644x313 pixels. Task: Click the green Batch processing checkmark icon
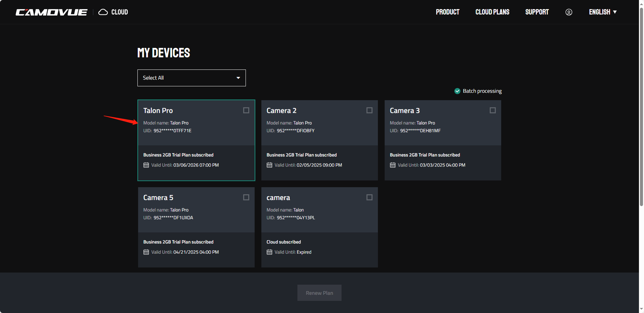[457, 91]
